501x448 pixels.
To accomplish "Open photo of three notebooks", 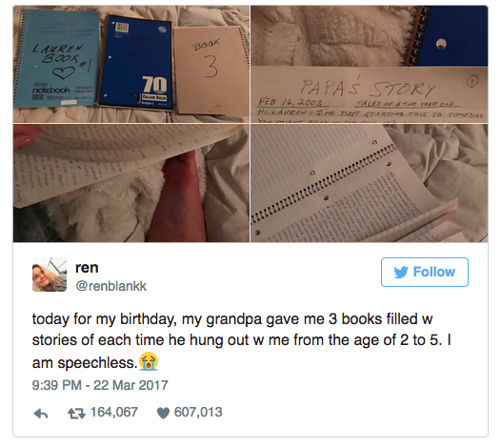I will point(131,64).
